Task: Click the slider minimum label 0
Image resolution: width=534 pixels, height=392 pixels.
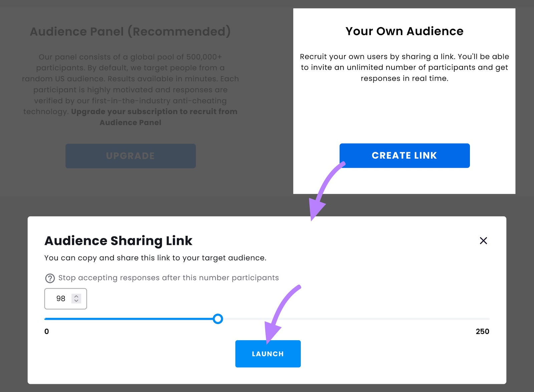Action: tap(47, 331)
